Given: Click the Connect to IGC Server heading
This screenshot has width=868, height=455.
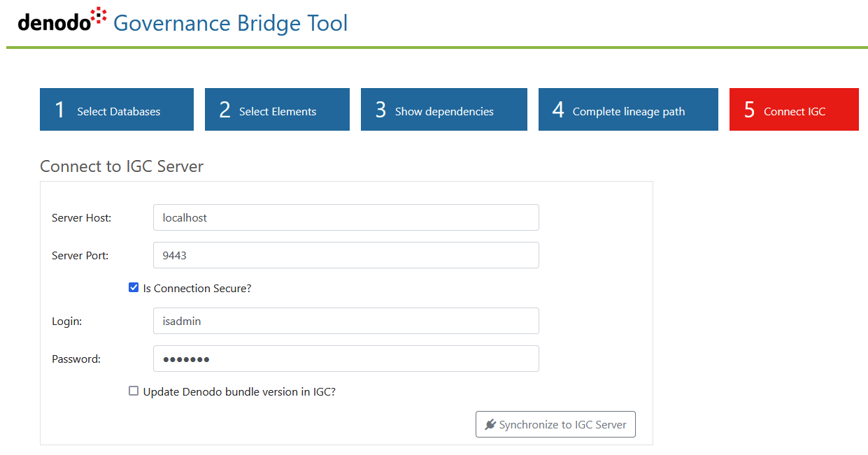Looking at the screenshot, I should 122,166.
